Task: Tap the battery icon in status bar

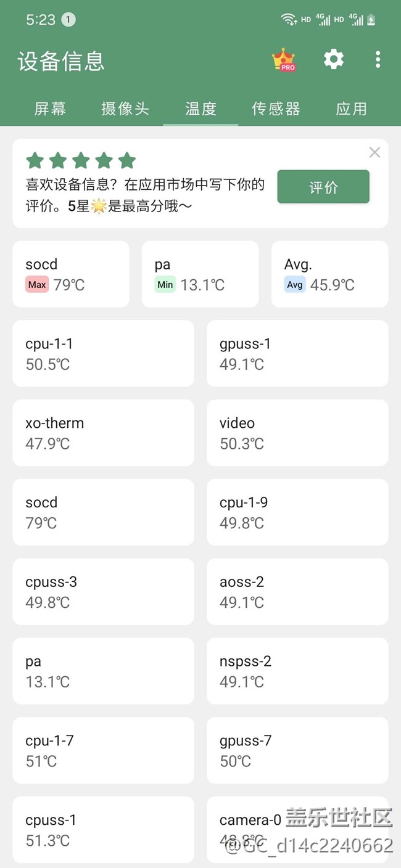Action: pos(371,20)
